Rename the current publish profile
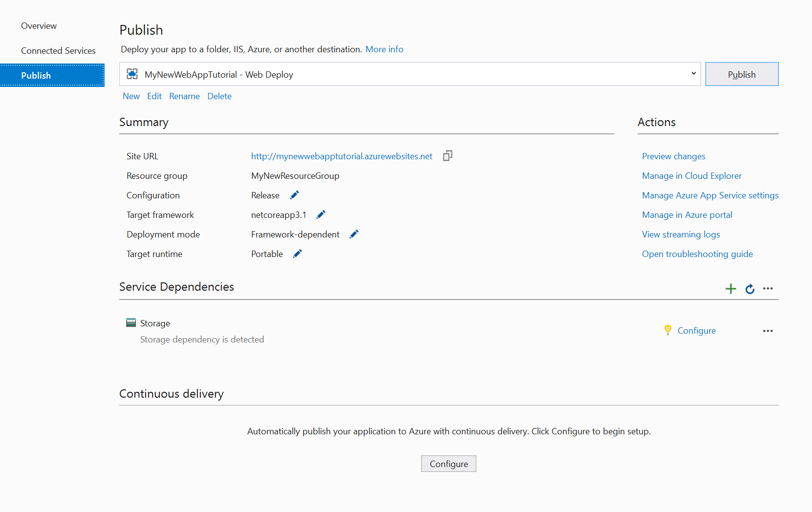This screenshot has width=812, height=512. coord(184,96)
